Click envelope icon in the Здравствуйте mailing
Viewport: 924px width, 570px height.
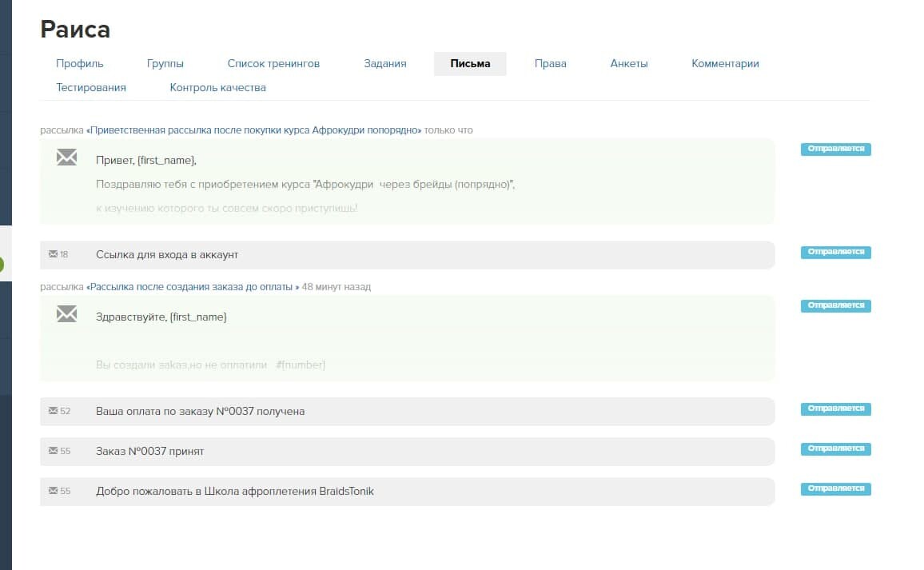(66, 315)
